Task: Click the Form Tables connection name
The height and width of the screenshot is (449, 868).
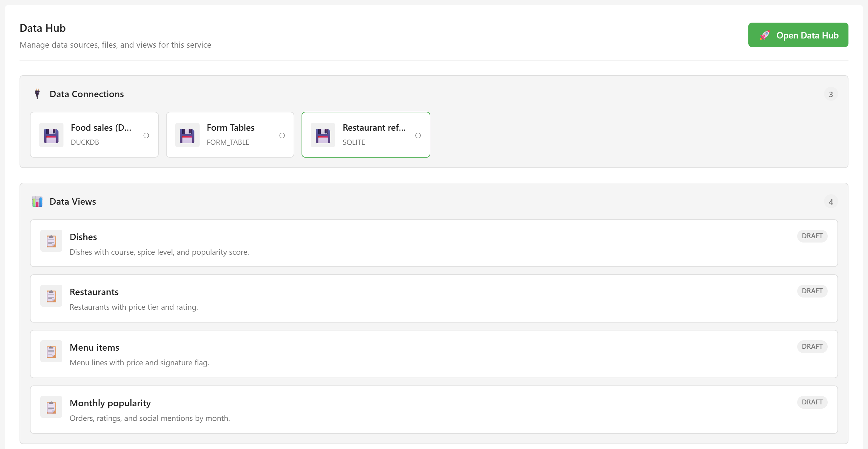Action: coord(230,128)
